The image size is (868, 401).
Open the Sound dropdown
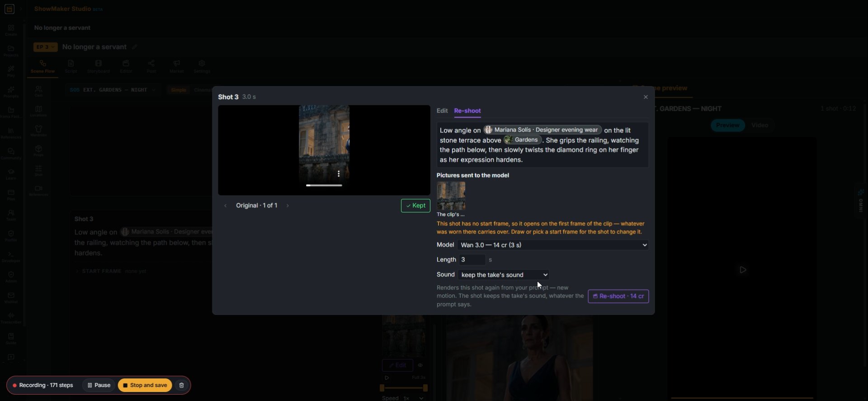coord(504,275)
